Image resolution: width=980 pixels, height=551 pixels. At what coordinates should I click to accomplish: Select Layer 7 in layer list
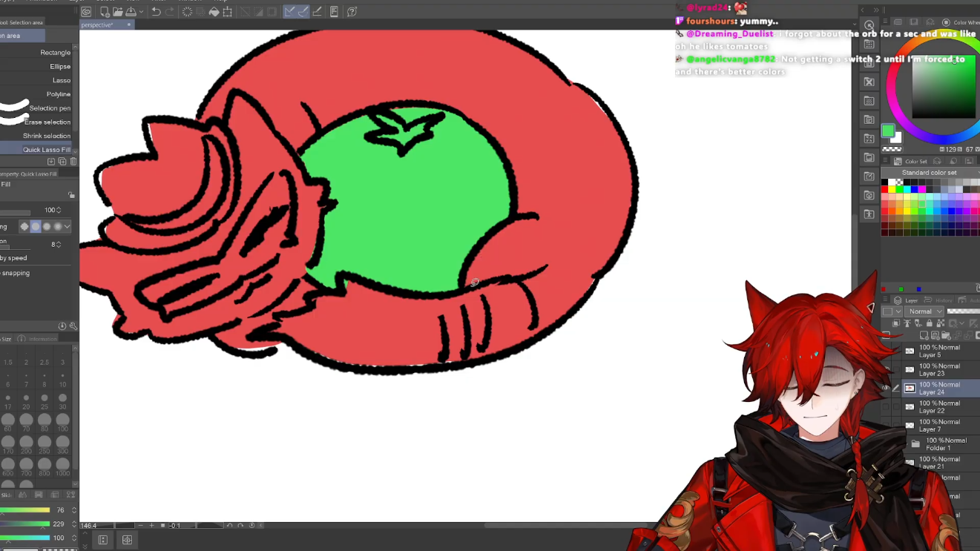(941, 426)
